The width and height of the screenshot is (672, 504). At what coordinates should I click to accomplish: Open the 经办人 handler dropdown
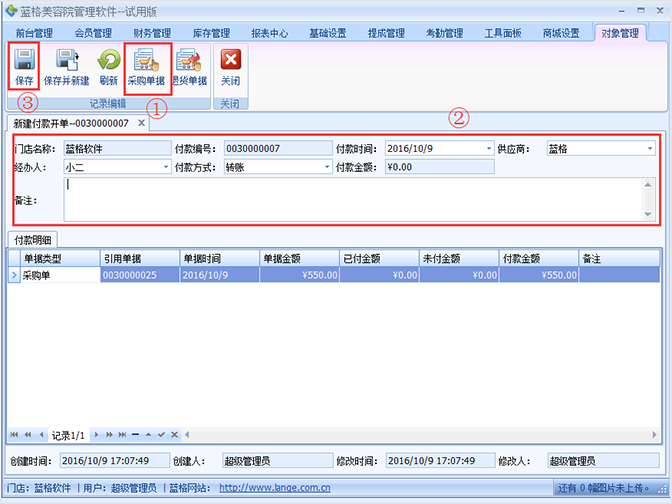click(x=166, y=167)
